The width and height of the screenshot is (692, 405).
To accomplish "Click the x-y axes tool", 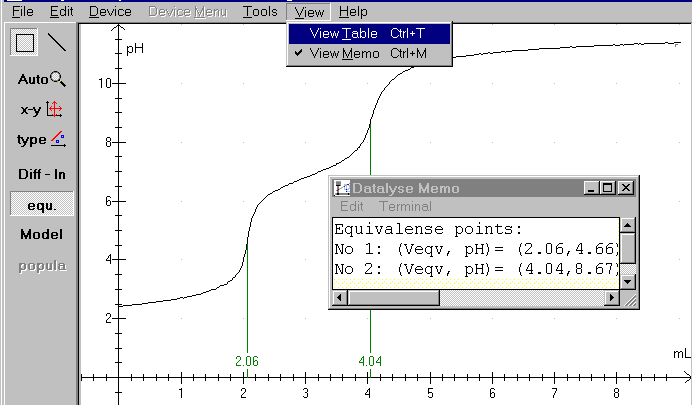I will tap(41, 109).
